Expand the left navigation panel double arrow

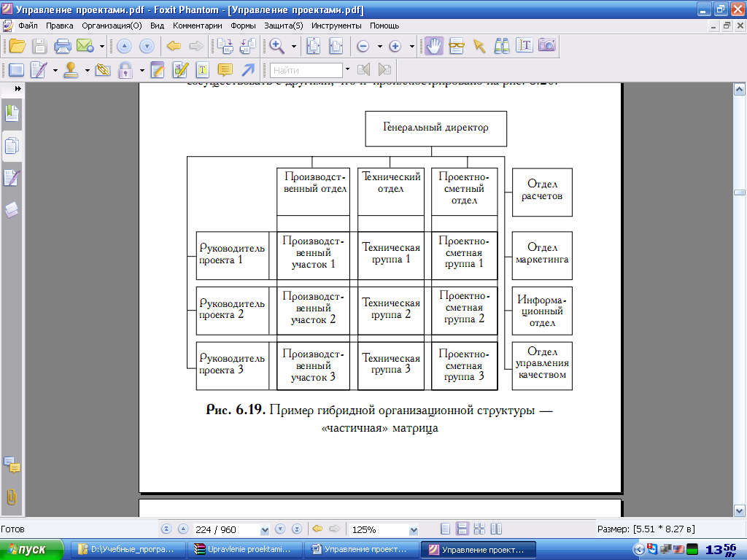tap(18, 88)
